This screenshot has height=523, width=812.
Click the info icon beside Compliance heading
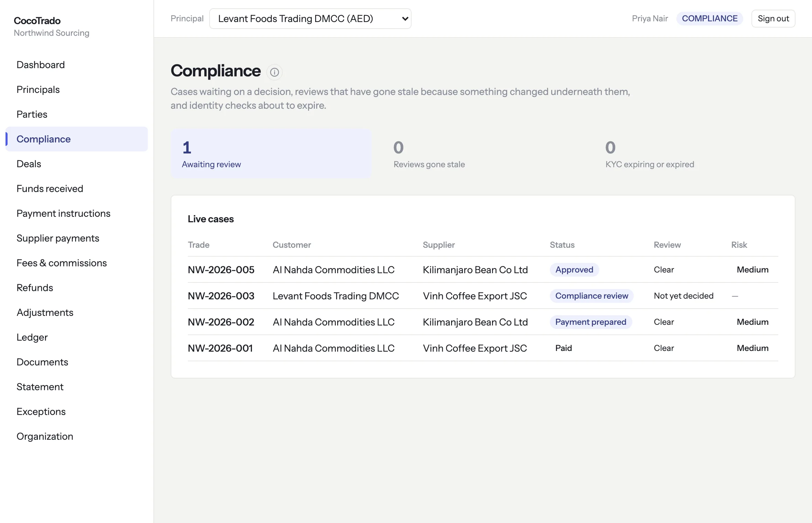[x=274, y=72]
